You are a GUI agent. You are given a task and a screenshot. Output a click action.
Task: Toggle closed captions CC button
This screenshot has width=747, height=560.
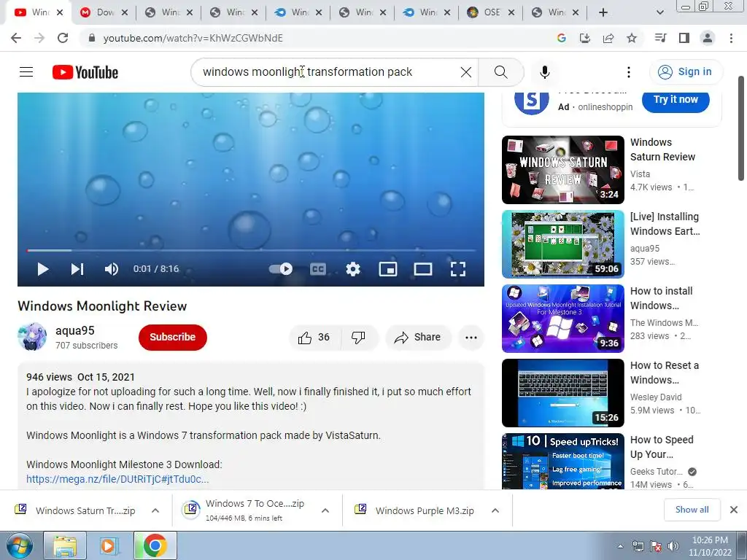(x=318, y=269)
